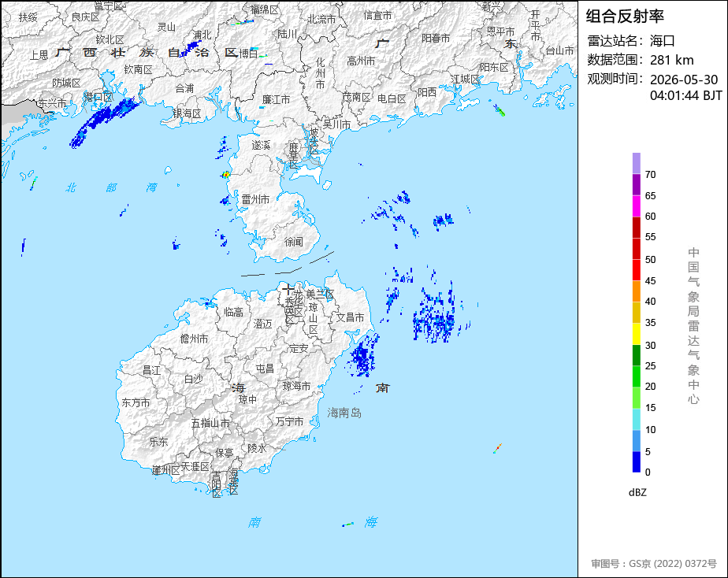728x578 pixels.
Task: Click the Haikou radar station cross marker
Action: 288,290
